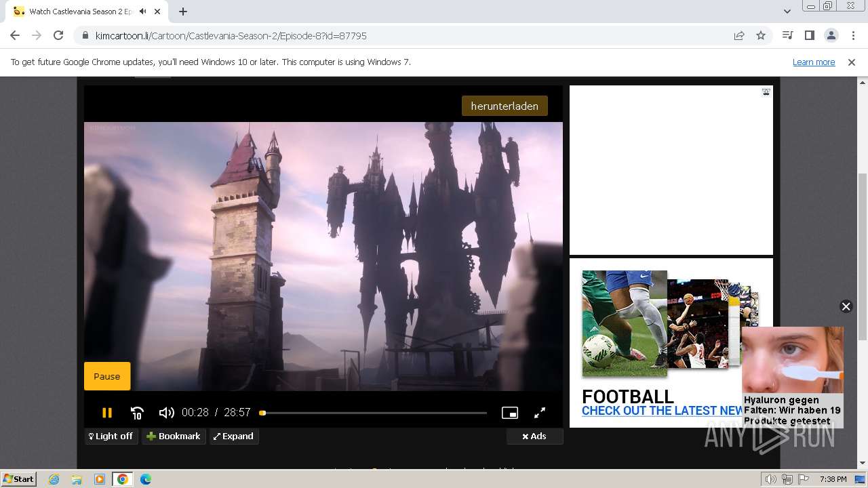Enter fullscreen video mode

tap(540, 412)
